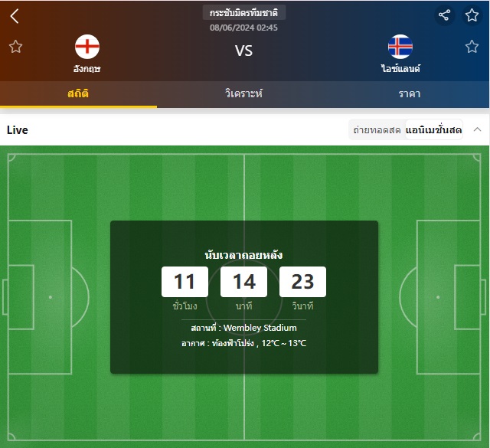
Task: Open England team flag logo
Action: [x=87, y=47]
